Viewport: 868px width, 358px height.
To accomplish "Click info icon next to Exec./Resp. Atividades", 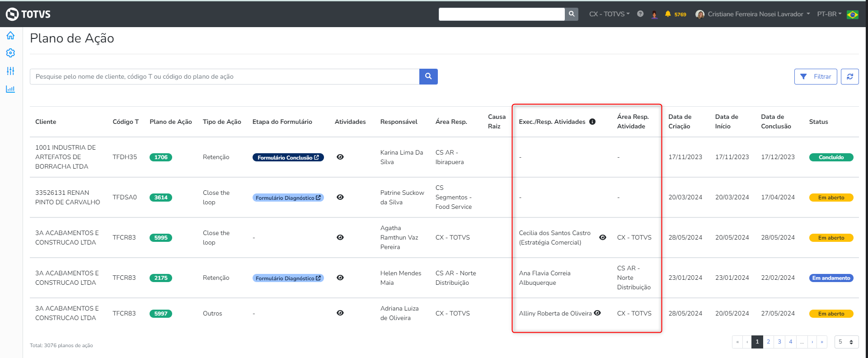I will (x=592, y=122).
